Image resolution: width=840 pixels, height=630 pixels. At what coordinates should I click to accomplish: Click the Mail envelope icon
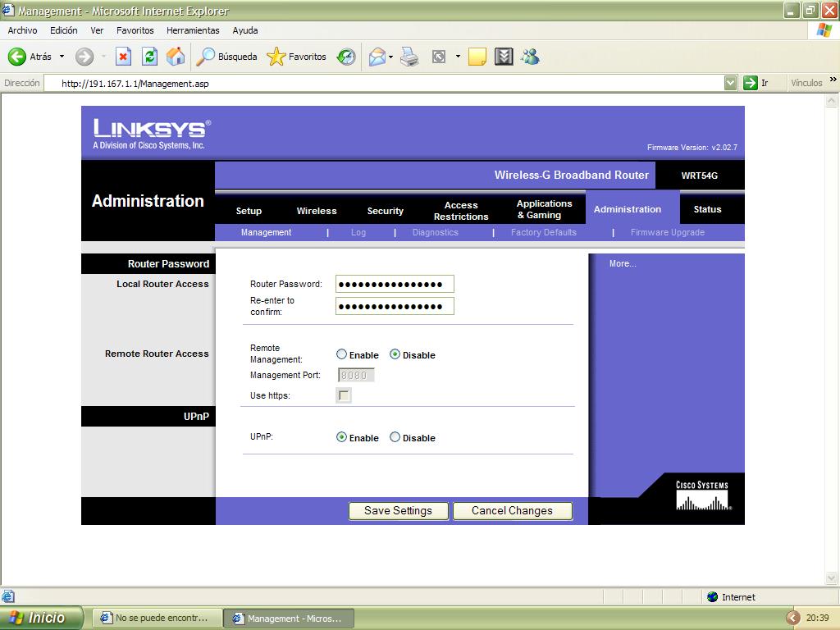pyautogui.click(x=377, y=57)
